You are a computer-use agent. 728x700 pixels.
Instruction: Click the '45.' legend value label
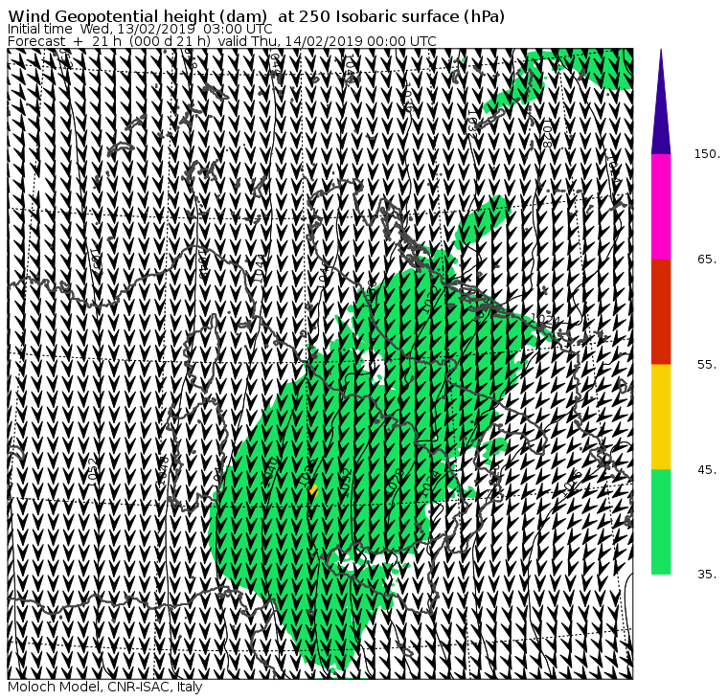707,470
